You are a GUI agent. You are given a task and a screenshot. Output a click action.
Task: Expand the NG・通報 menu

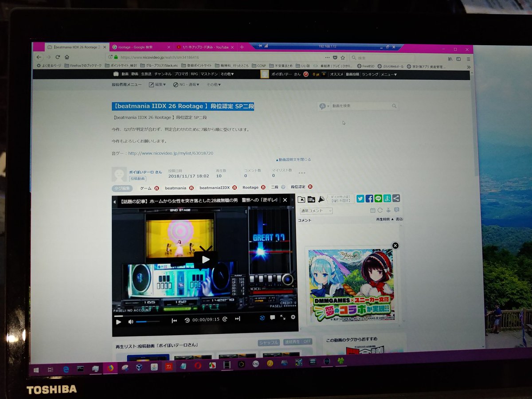(186, 84)
